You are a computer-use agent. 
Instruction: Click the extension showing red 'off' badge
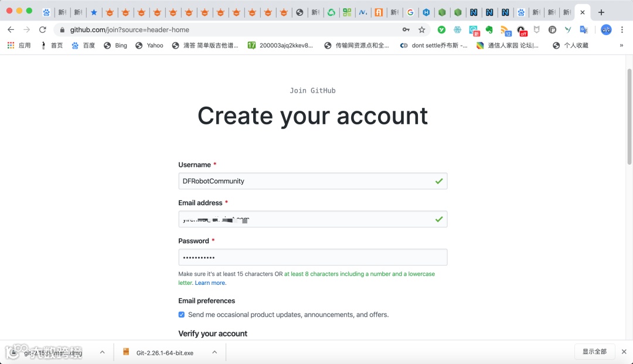point(522,30)
